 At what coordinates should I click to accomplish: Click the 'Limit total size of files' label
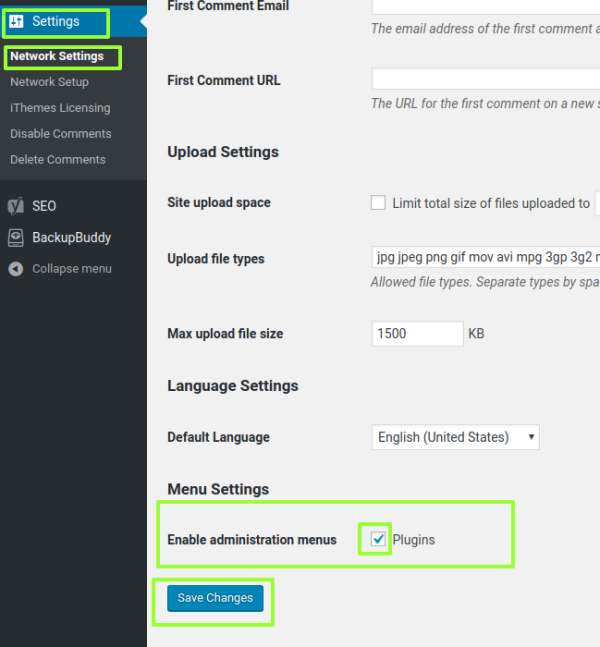[x=490, y=203]
